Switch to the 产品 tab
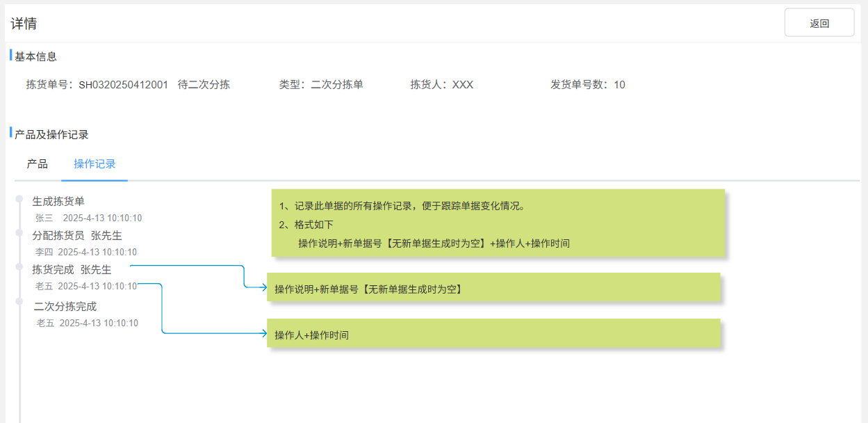868x423 pixels. (x=38, y=164)
